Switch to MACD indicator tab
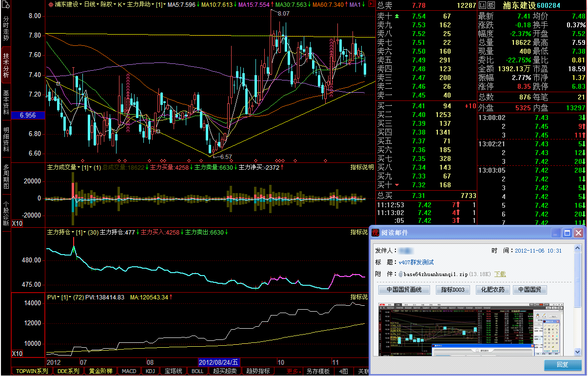Image resolution: width=588 pixels, height=376 pixels. coord(129,371)
